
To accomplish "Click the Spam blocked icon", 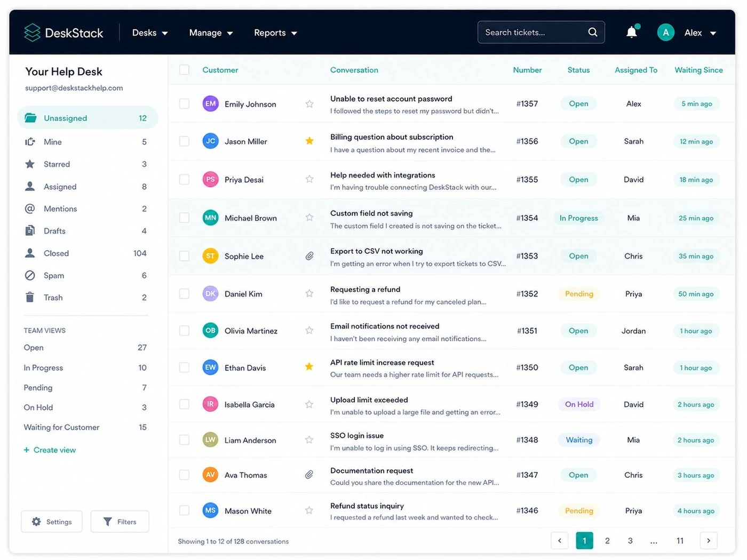I will (x=30, y=275).
